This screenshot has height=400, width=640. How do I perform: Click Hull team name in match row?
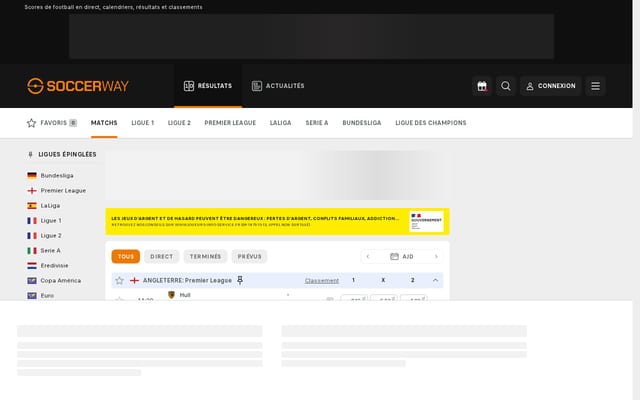click(185, 295)
